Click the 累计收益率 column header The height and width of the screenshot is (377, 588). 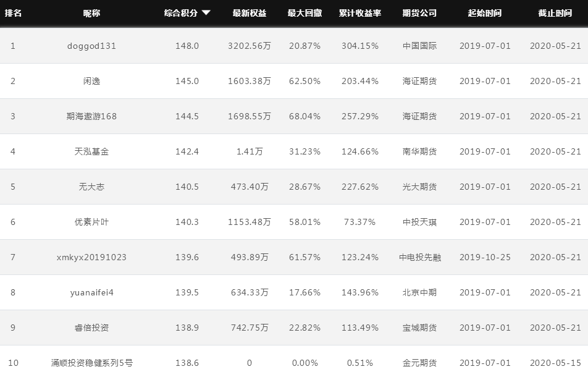tap(360, 13)
